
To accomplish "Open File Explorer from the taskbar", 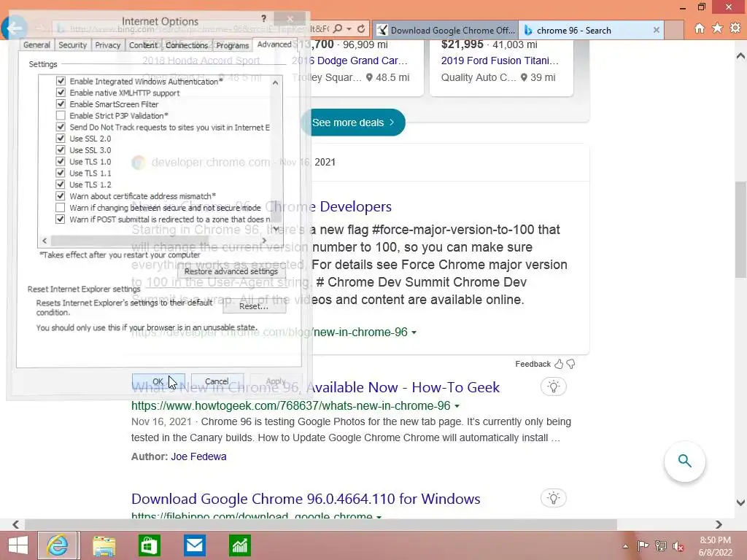I will coord(104,545).
